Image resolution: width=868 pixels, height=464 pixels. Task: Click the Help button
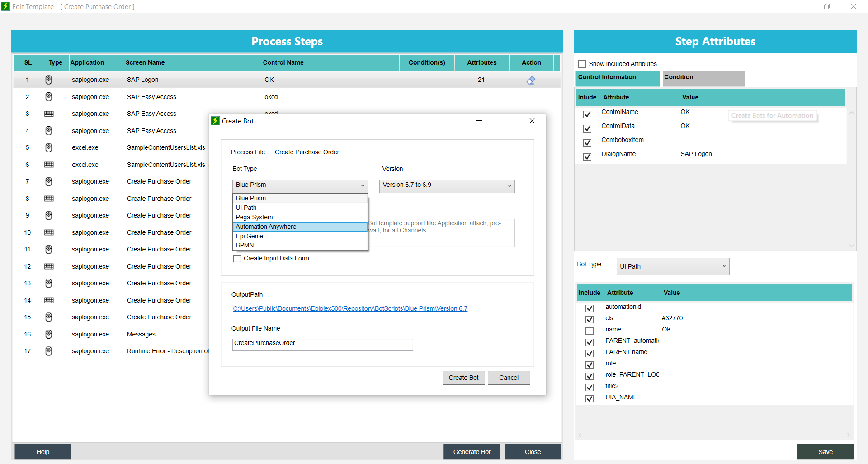(43, 452)
